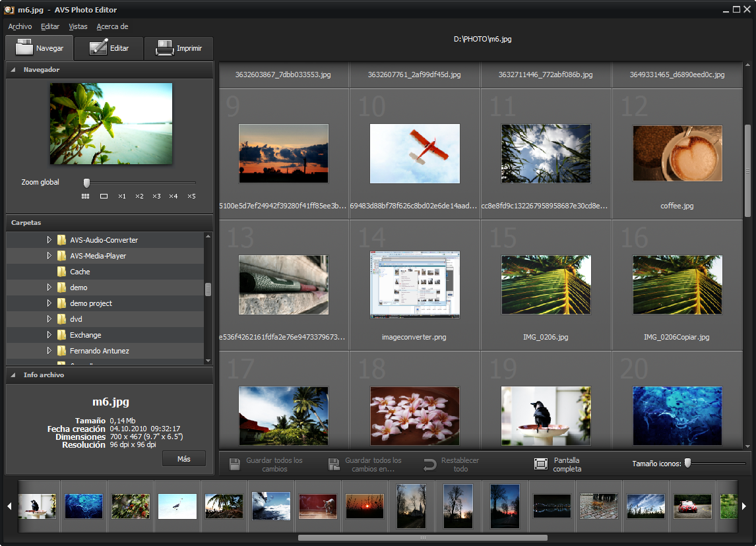Click the Cache folder icon
756x546 pixels.
tap(62, 272)
